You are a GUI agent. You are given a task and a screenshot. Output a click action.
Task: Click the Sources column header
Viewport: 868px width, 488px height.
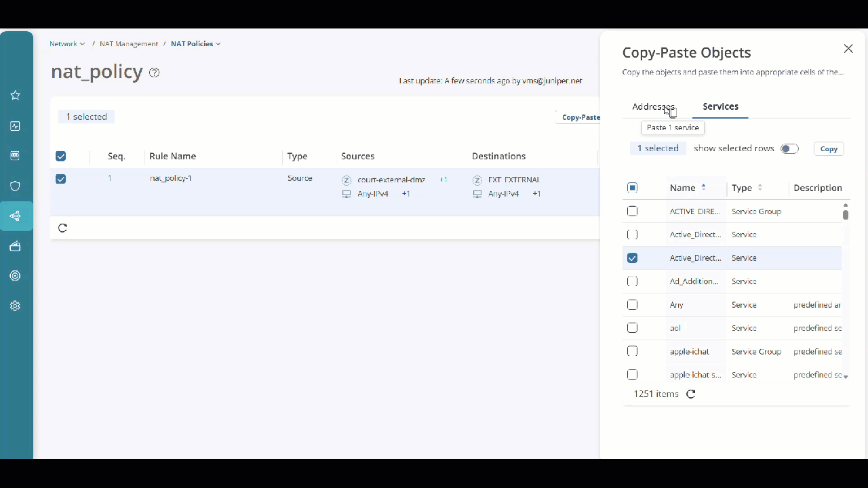[358, 157]
